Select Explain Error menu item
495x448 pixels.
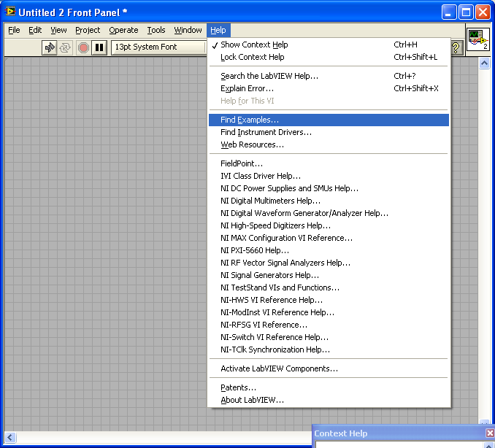click(x=329, y=88)
